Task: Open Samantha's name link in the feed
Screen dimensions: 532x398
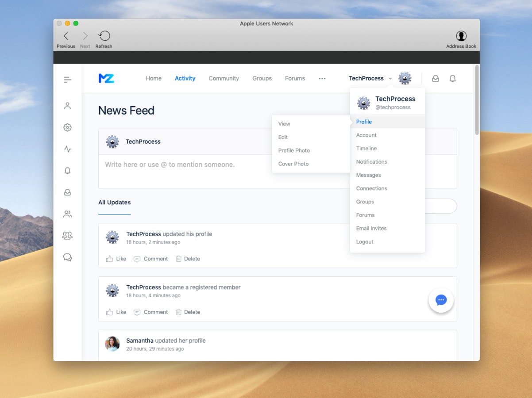Action: [x=140, y=341]
